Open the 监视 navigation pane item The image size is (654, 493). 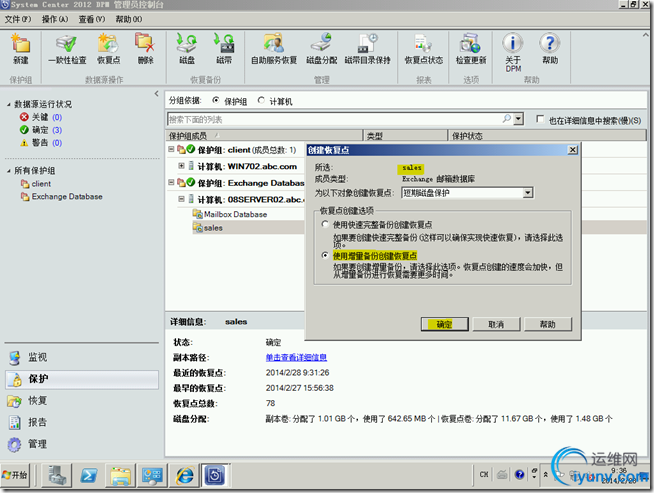pyautogui.click(x=82, y=357)
